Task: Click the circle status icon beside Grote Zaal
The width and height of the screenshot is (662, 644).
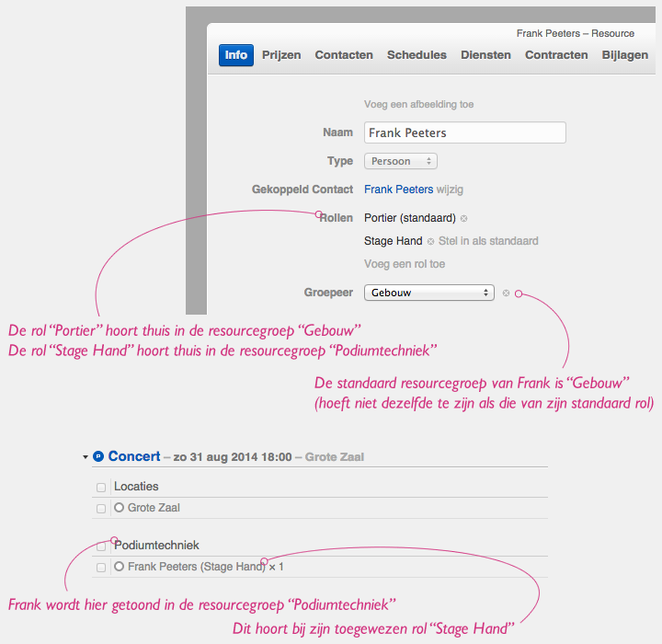Action: [119, 508]
